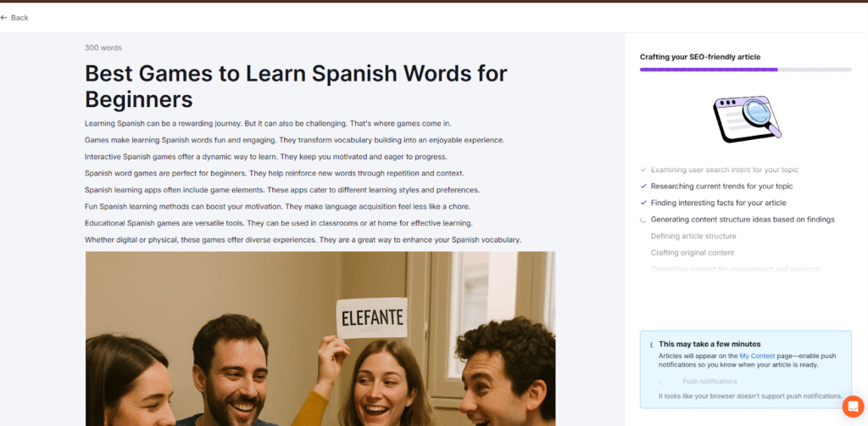Click the icon beside This may take a few minutes

[x=651, y=345]
